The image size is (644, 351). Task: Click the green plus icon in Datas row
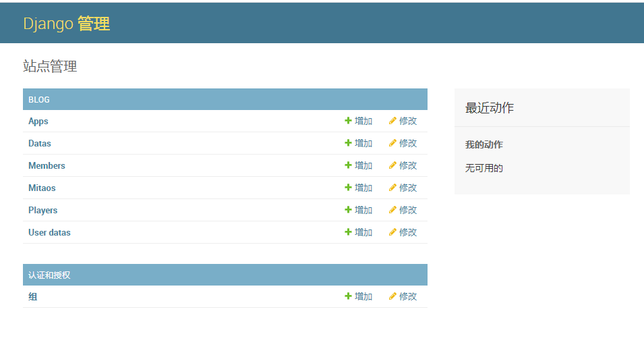[x=348, y=142]
